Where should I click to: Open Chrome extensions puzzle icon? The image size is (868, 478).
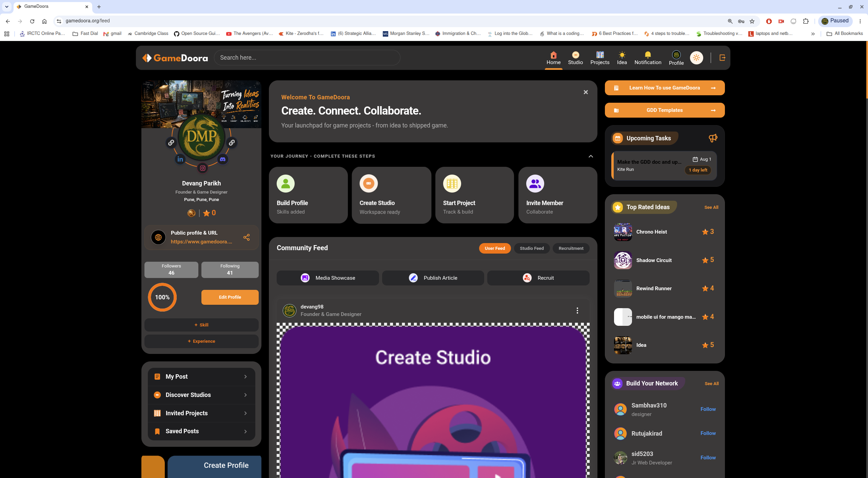(806, 21)
